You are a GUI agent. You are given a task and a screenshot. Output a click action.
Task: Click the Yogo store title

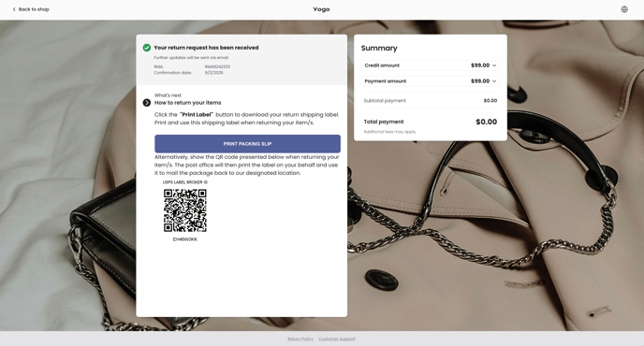pyautogui.click(x=321, y=9)
